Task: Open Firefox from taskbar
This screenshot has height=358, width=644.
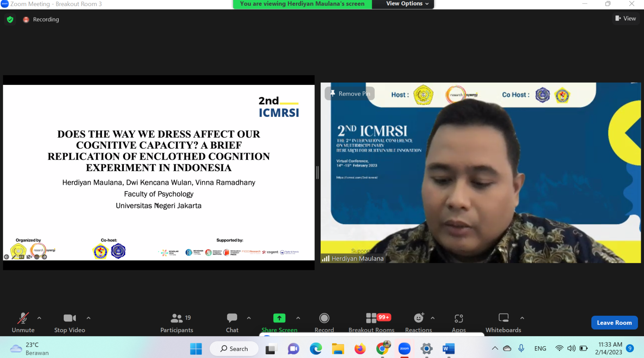Action: (360, 349)
